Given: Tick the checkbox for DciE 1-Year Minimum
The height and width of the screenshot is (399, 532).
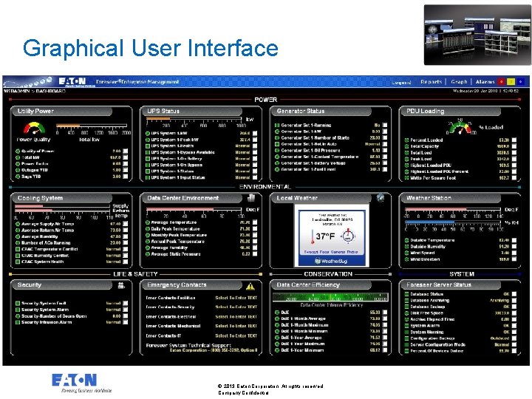Looking at the screenshot, I should [x=385, y=350].
